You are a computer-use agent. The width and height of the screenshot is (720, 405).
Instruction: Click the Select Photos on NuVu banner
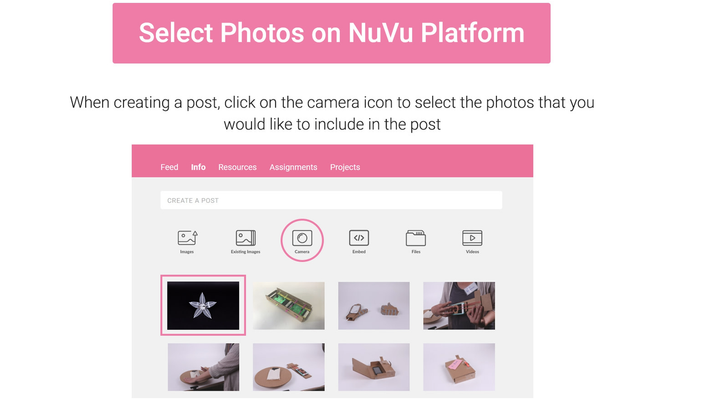tap(332, 33)
